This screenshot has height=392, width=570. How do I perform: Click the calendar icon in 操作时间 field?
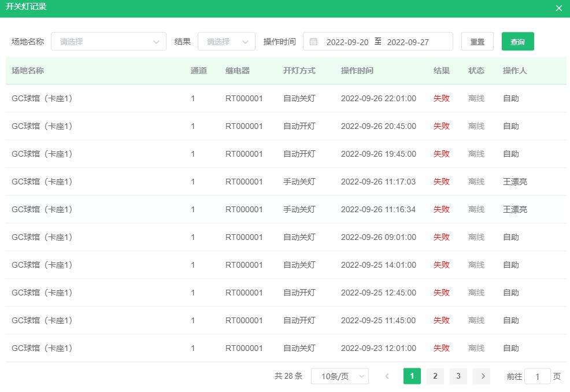313,41
